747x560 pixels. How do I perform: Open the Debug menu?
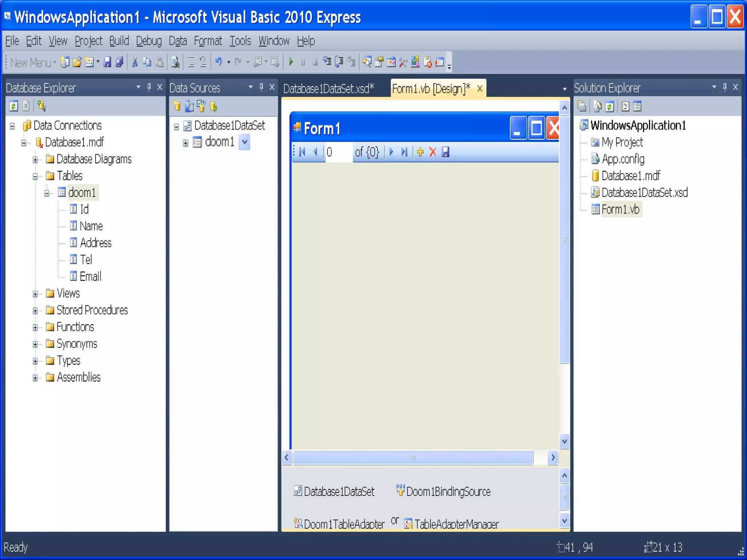click(x=148, y=41)
